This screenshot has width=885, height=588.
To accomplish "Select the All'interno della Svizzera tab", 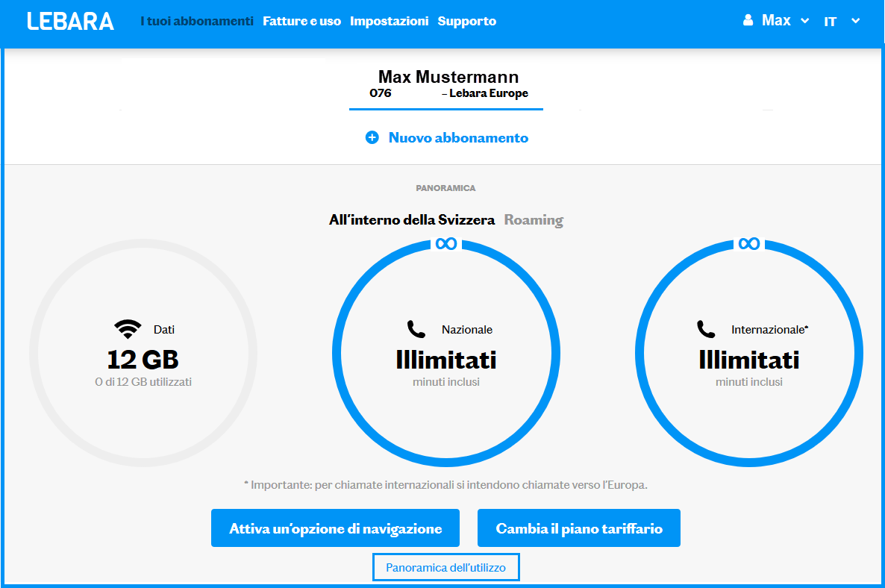I will point(412,219).
